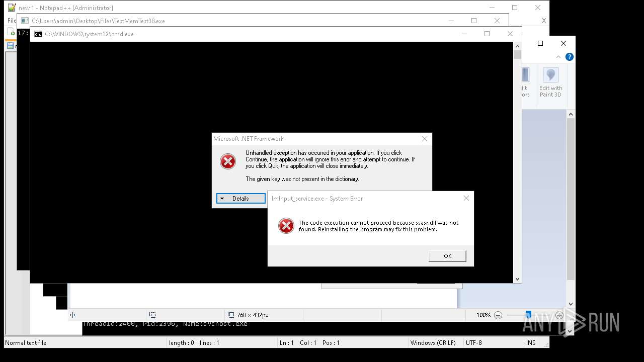Close the cmd.exe window
This screenshot has width=644, height=362.
click(x=510, y=34)
